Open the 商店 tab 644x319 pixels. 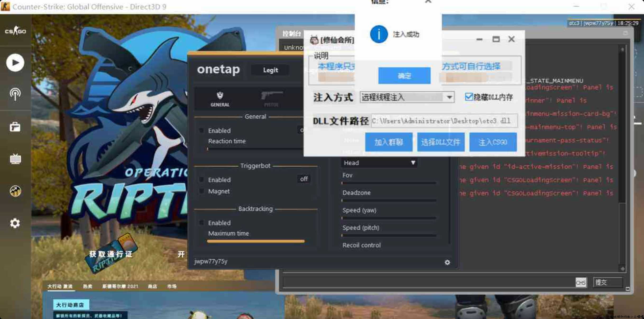(152, 286)
